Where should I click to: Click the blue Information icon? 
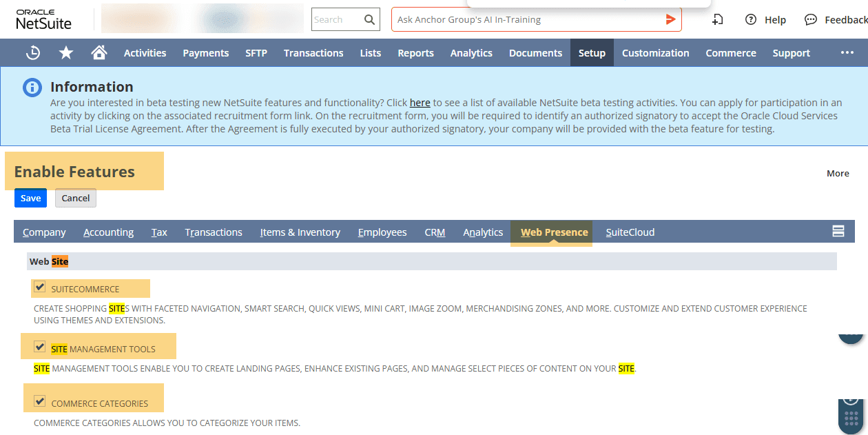coord(32,88)
